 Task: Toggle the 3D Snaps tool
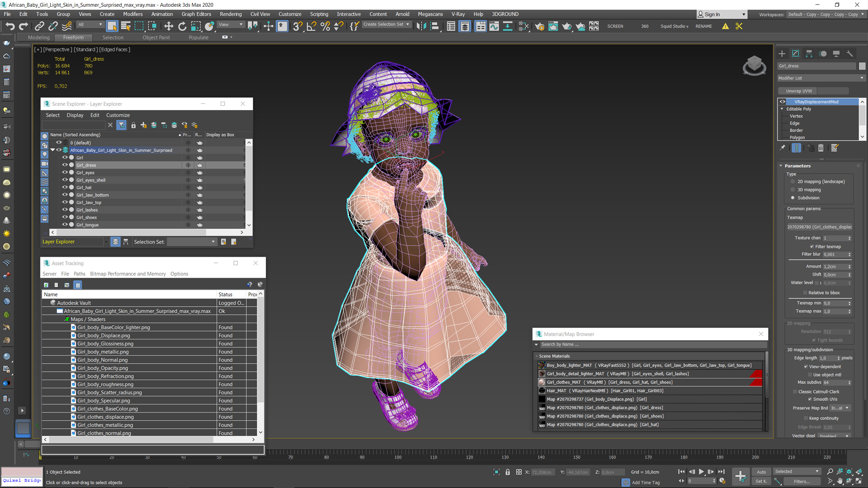tap(297, 26)
